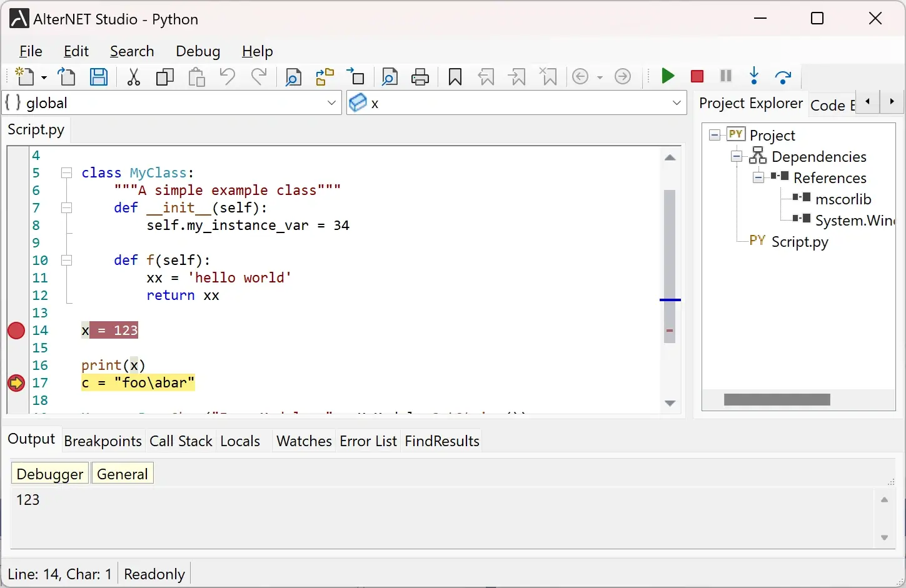Pause the running debugger
This screenshot has width=906, height=588.
(x=725, y=76)
